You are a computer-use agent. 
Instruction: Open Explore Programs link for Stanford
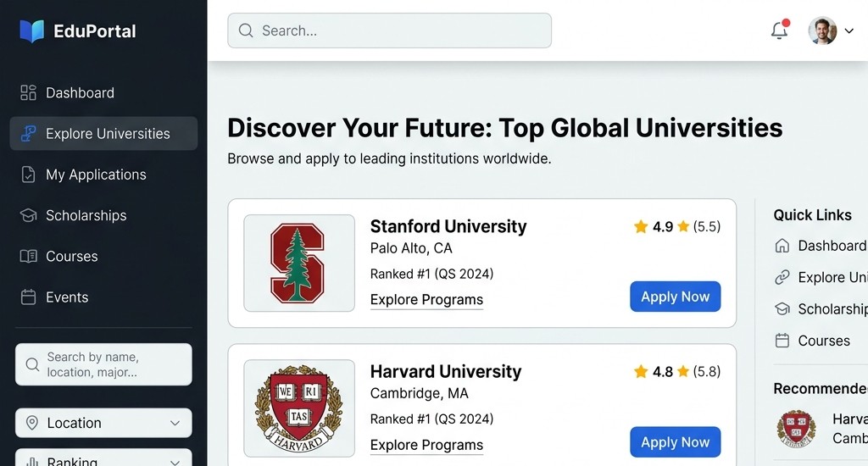(x=427, y=299)
